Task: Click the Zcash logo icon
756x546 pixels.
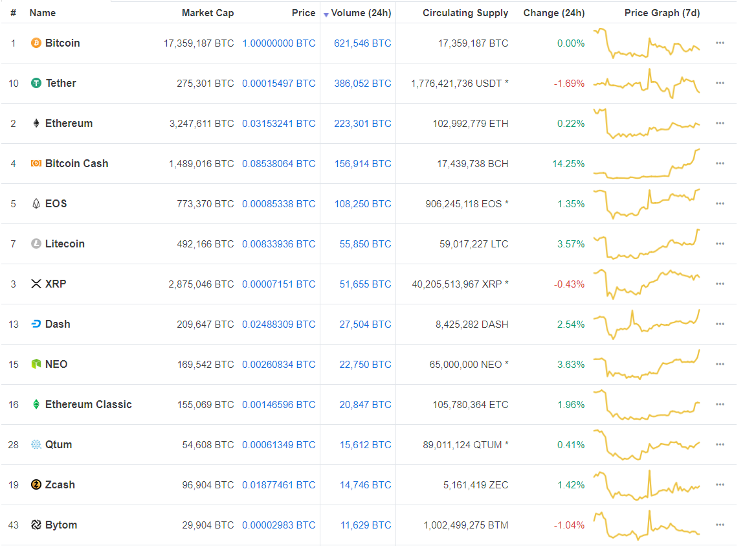Action: point(36,484)
